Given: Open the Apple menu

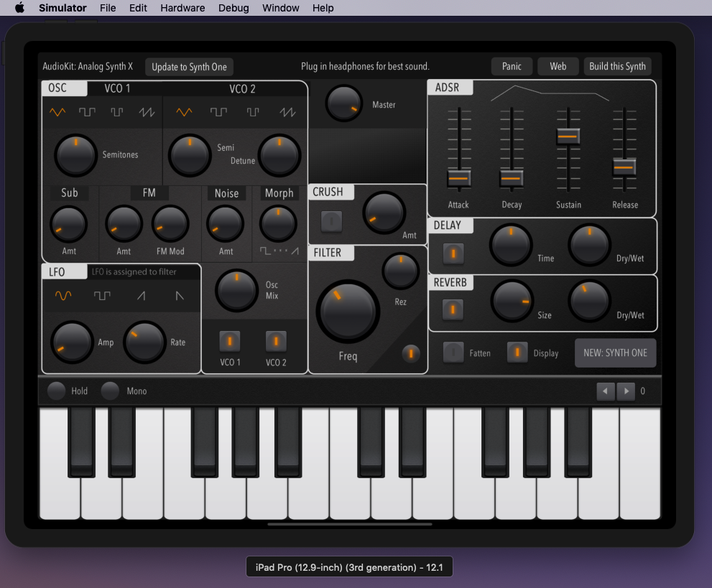Looking at the screenshot, I should pos(19,8).
